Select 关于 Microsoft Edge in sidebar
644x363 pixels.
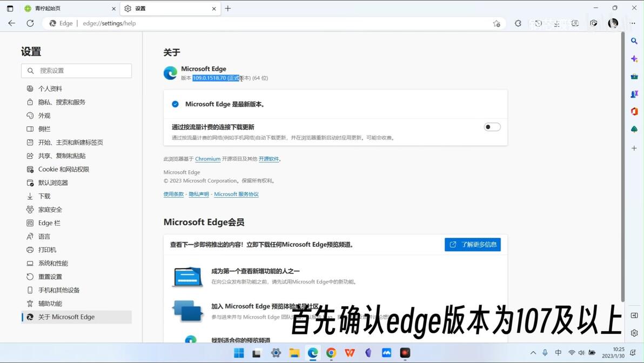pos(76,317)
